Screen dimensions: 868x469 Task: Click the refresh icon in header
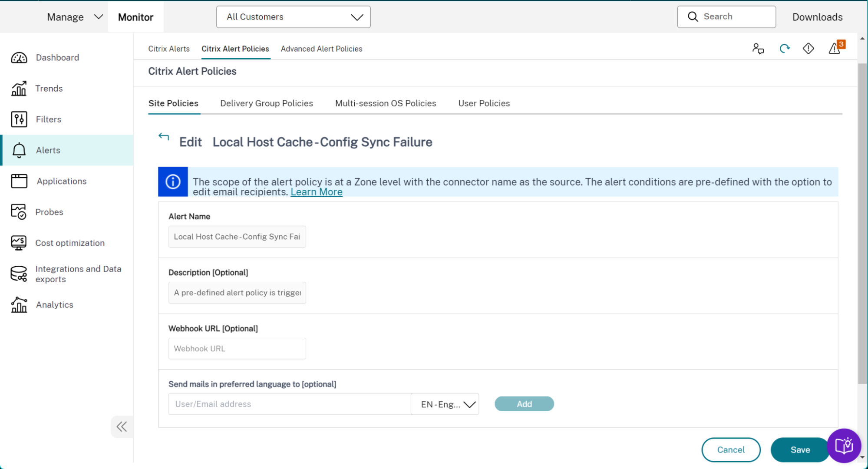[x=784, y=49]
